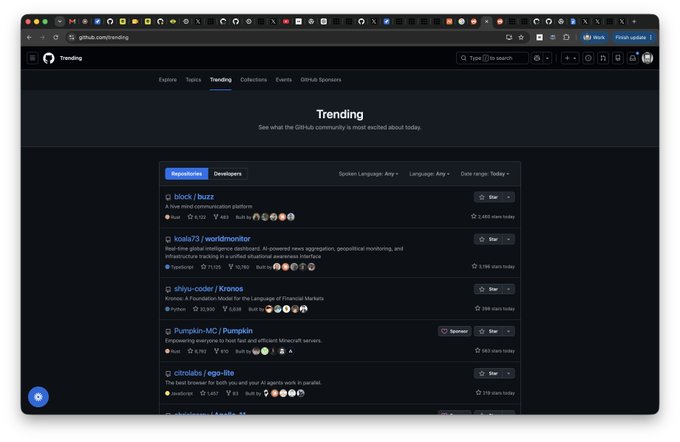The height and width of the screenshot is (442, 680).
Task: View site information icon beside the URL
Action: click(72, 37)
